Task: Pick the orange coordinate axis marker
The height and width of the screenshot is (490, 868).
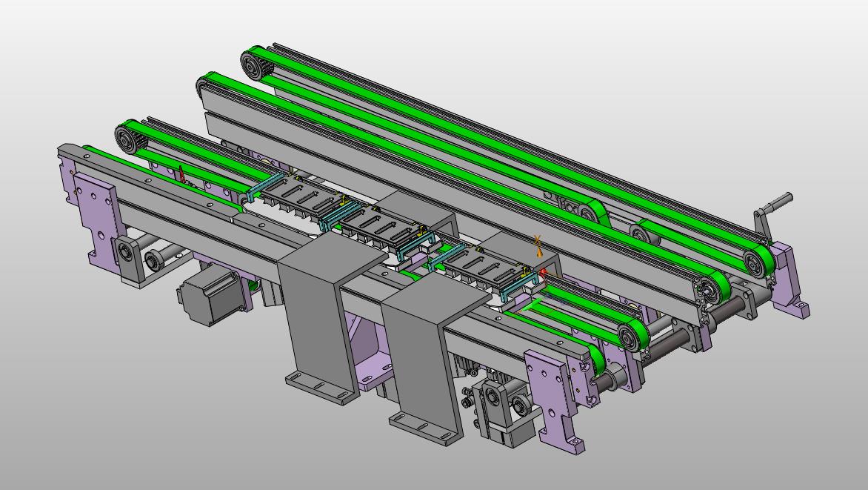Action: click(538, 245)
